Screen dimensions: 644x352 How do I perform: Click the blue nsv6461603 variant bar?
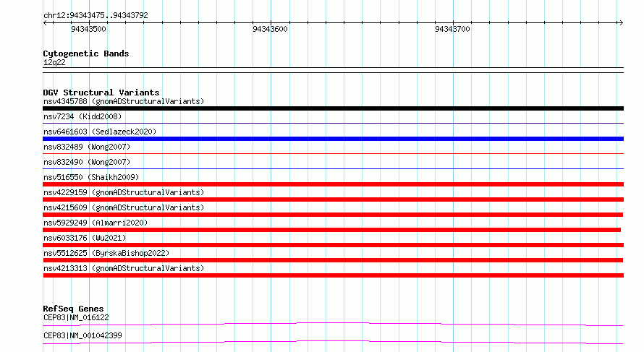point(333,139)
